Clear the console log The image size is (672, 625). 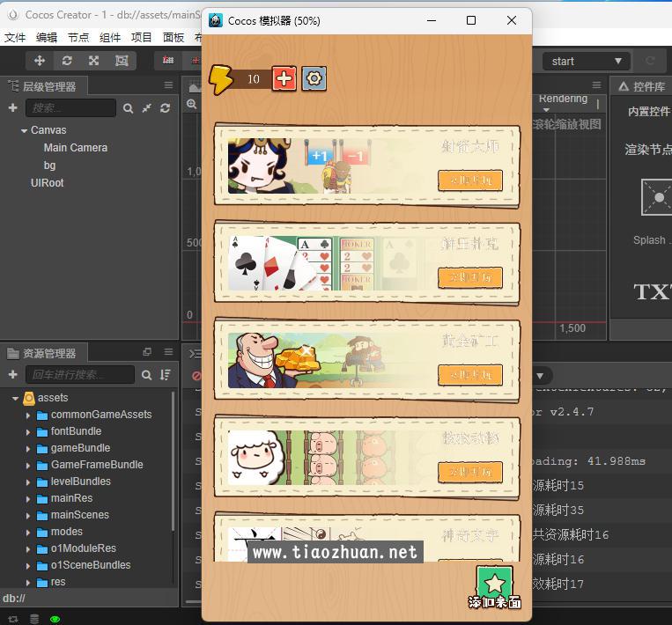196,376
